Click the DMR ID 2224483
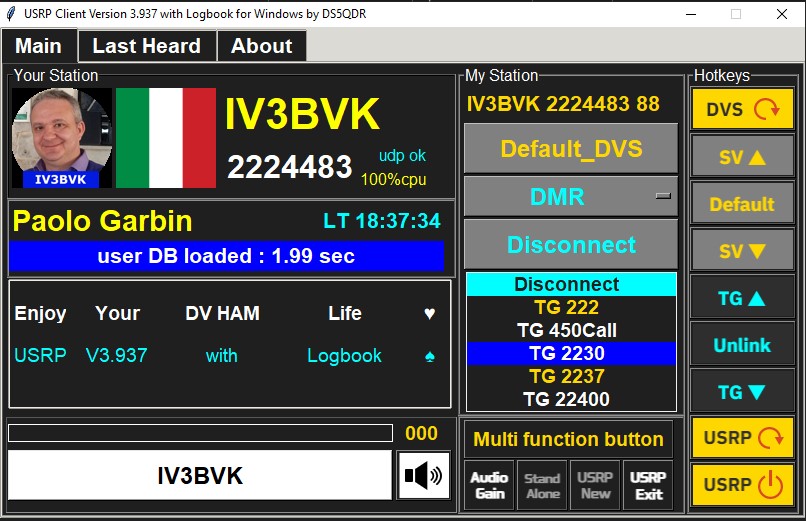Screen dimensions: 806x521 [x=289, y=167]
